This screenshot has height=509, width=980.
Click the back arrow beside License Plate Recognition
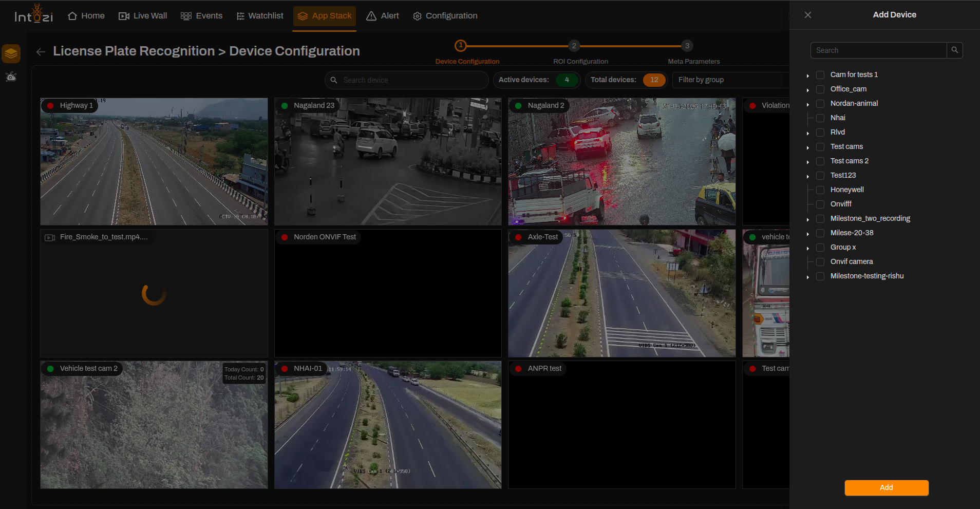pyautogui.click(x=41, y=51)
